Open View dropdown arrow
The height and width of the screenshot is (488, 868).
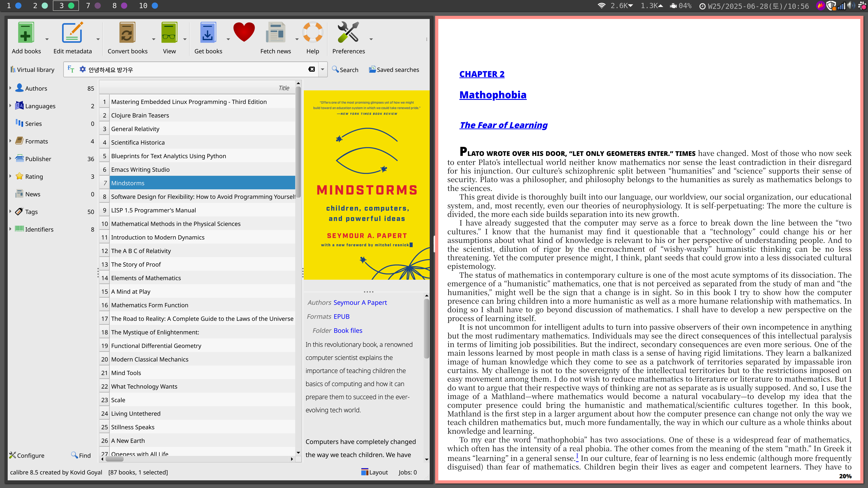tap(185, 39)
